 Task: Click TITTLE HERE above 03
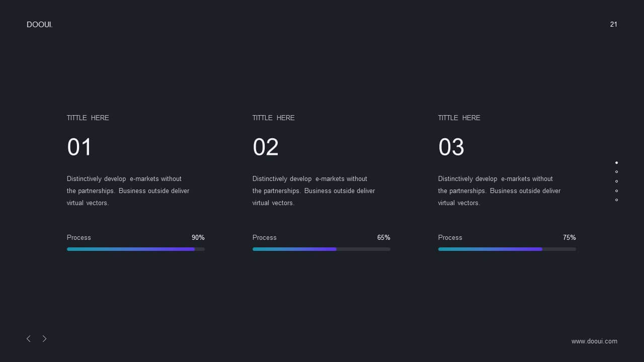coord(459,118)
